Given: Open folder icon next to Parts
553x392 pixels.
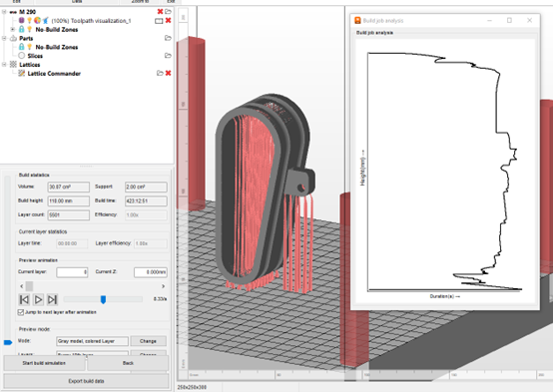Looking at the screenshot, I should (168, 38).
